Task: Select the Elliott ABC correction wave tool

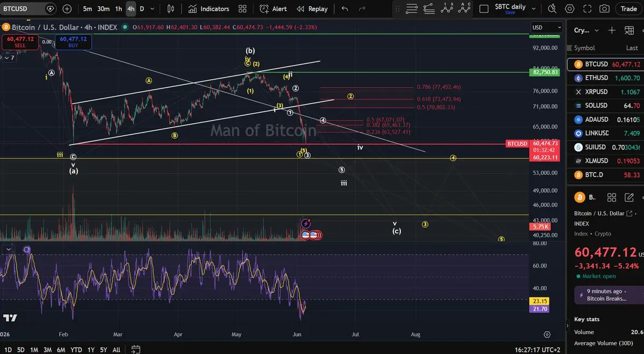Action: coord(465,9)
